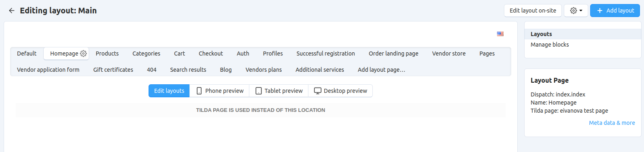Click Edit layout on-site button
The image size is (644, 152).
pyautogui.click(x=533, y=11)
